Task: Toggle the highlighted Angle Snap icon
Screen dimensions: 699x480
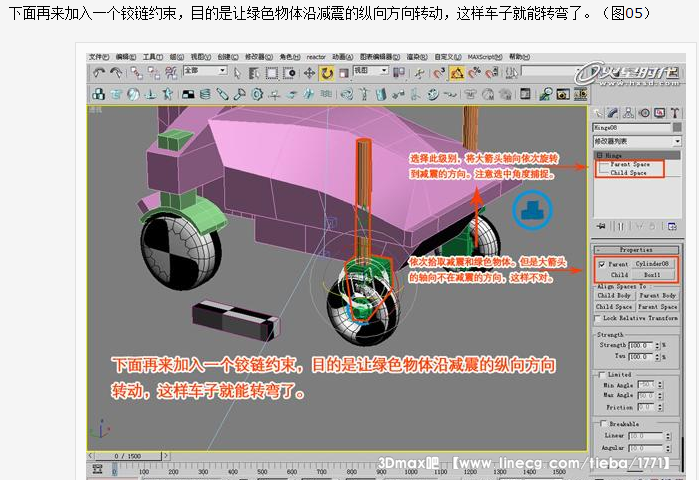Action: tap(456, 73)
